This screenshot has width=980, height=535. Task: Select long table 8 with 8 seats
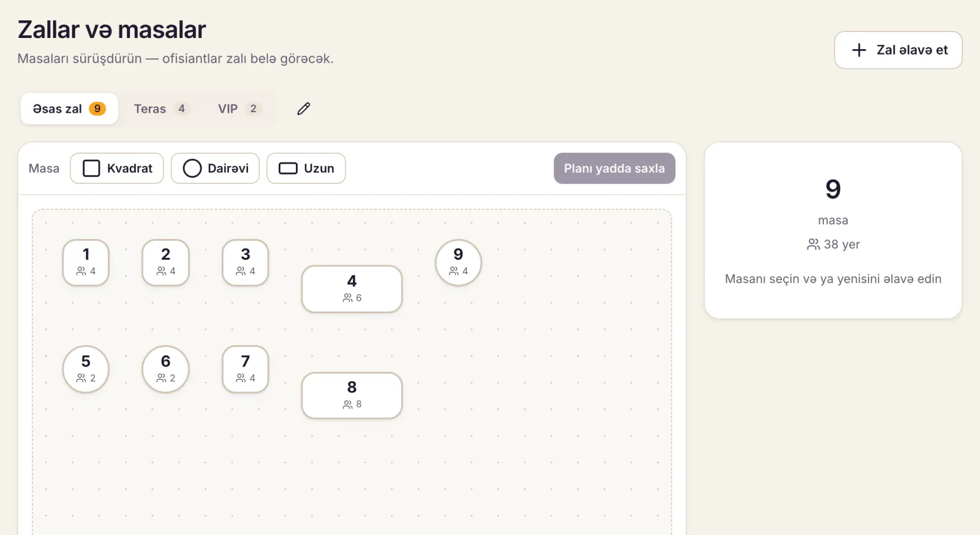pos(352,395)
